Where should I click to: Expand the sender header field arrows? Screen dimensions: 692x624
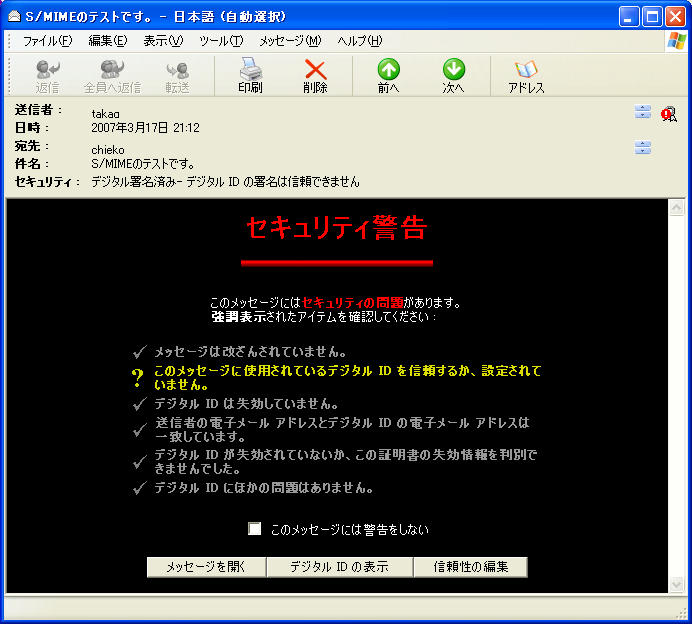click(x=643, y=112)
